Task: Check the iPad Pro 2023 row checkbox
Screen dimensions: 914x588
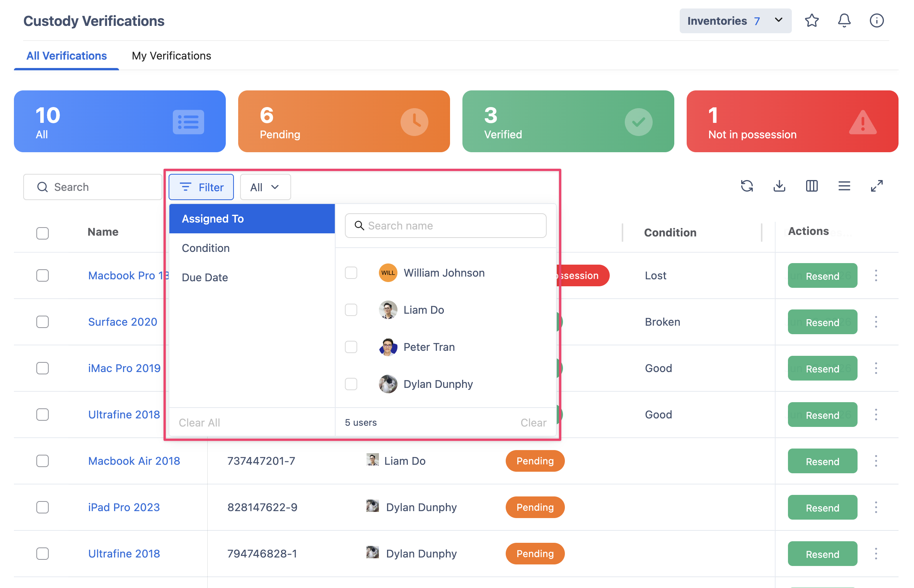Action: pos(43,507)
